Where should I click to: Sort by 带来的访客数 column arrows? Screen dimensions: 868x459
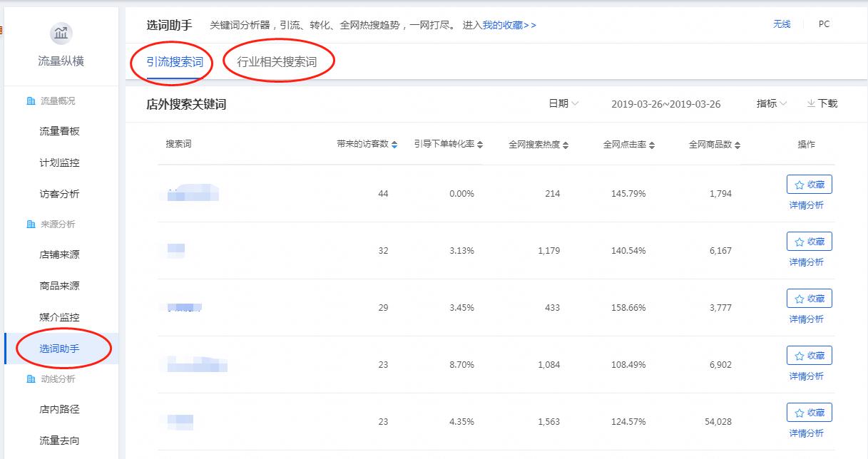pyautogui.click(x=395, y=145)
